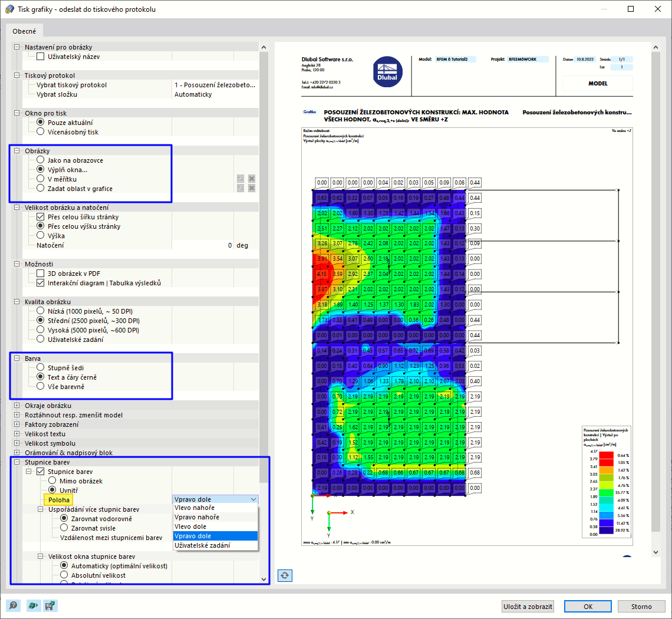672x619 pixels.
Task: Collapse the Obrázky section
Action: tap(17, 150)
